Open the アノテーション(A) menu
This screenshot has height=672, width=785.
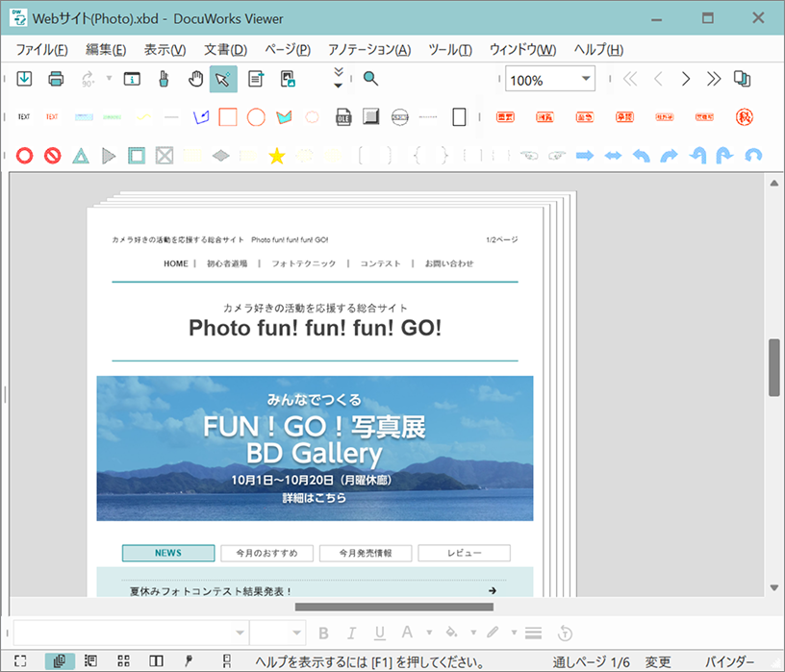(369, 50)
